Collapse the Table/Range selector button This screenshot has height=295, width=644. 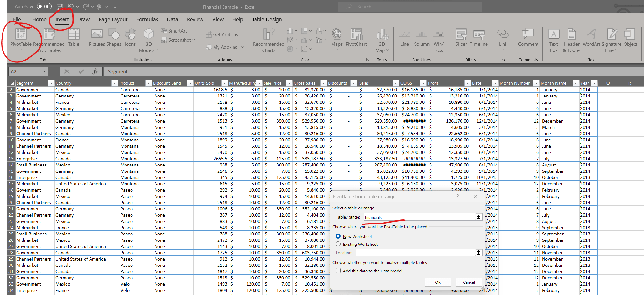coord(478,217)
